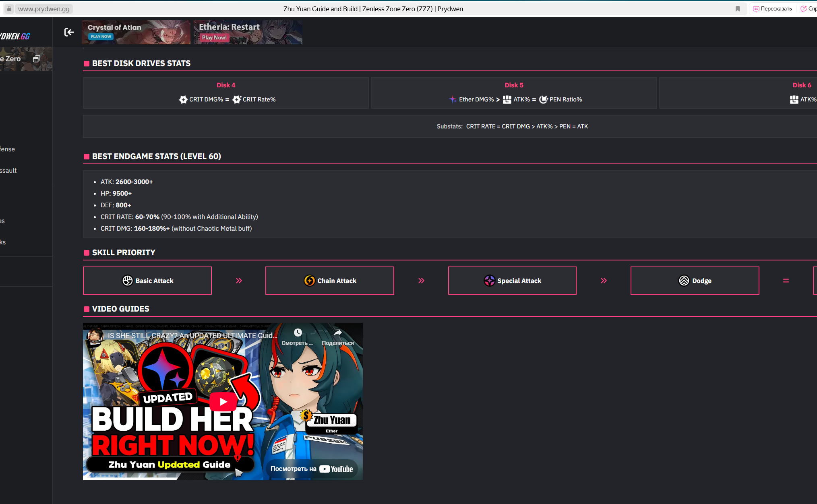Click the Watch Later clock icon on video
The image size is (817, 504).
[298, 333]
